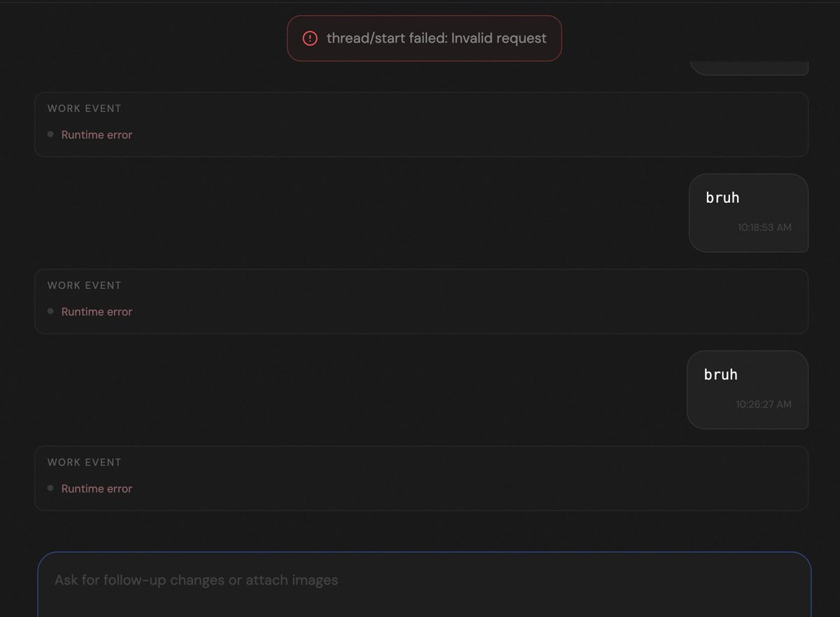The height and width of the screenshot is (617, 840).
Task: Select the 'bruh' message sent at 10:26:27 AM
Action: pos(748,390)
